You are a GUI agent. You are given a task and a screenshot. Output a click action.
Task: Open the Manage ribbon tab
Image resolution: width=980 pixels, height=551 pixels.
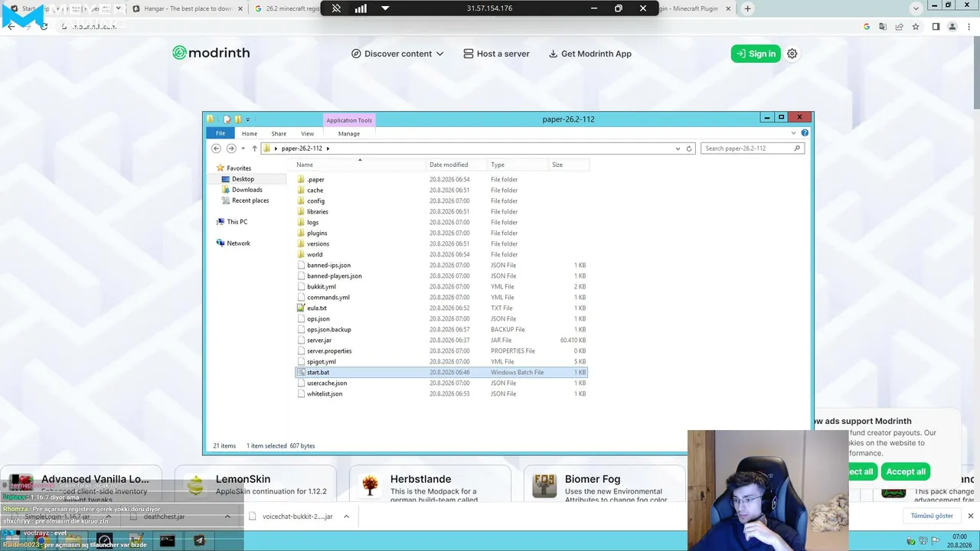pyautogui.click(x=348, y=134)
